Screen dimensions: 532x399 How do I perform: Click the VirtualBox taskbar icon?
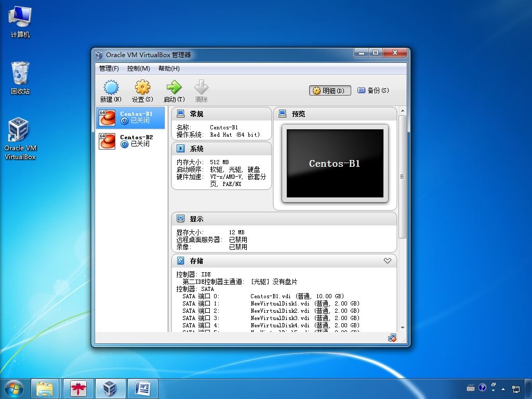[x=110, y=389]
